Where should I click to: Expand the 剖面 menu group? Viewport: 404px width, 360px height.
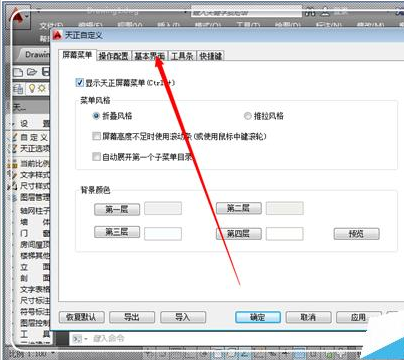pyautogui.click(x=34, y=278)
